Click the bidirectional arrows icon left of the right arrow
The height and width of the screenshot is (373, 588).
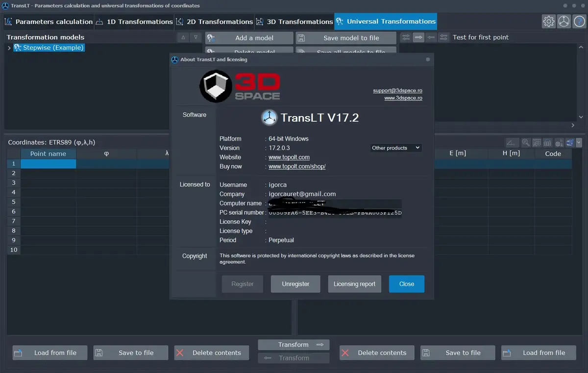pyautogui.click(x=406, y=37)
